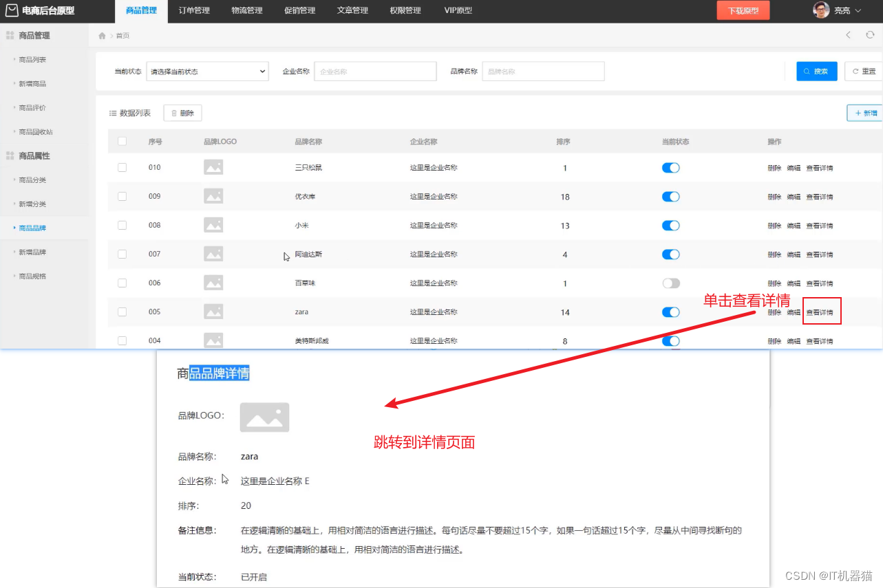Select 新增商品 in the sidebar
Viewport: 883px width, 588px height.
click(x=32, y=84)
